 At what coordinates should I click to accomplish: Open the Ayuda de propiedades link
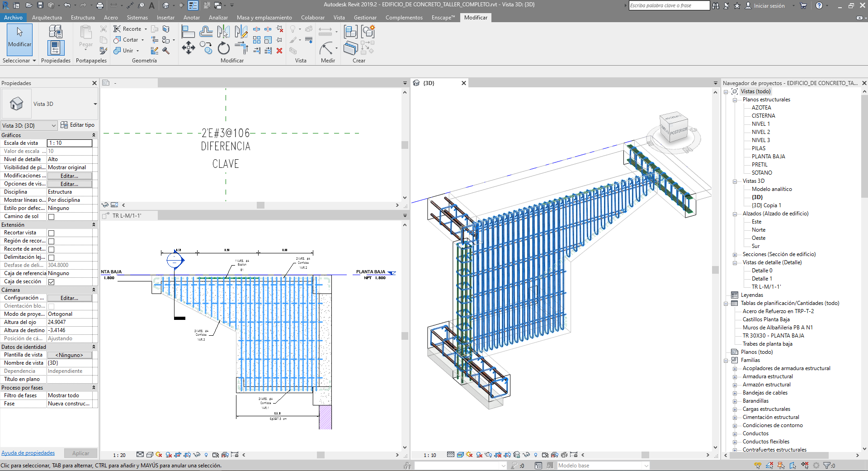pyautogui.click(x=28, y=453)
